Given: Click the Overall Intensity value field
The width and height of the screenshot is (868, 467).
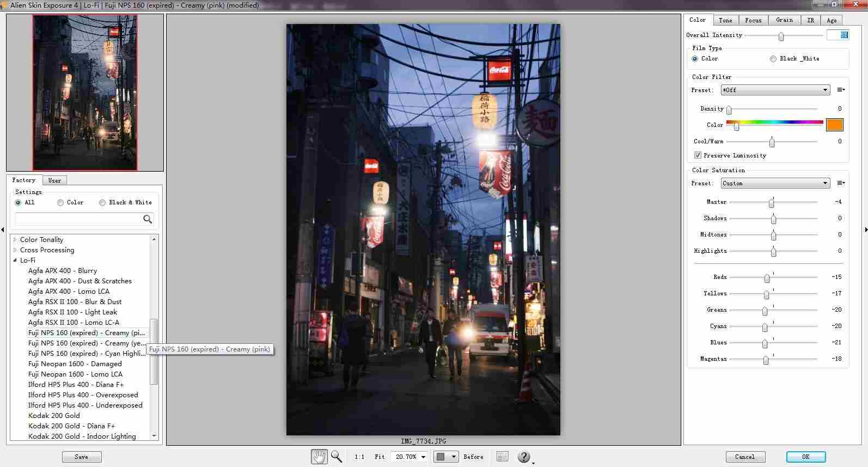Looking at the screenshot, I should tap(838, 35).
